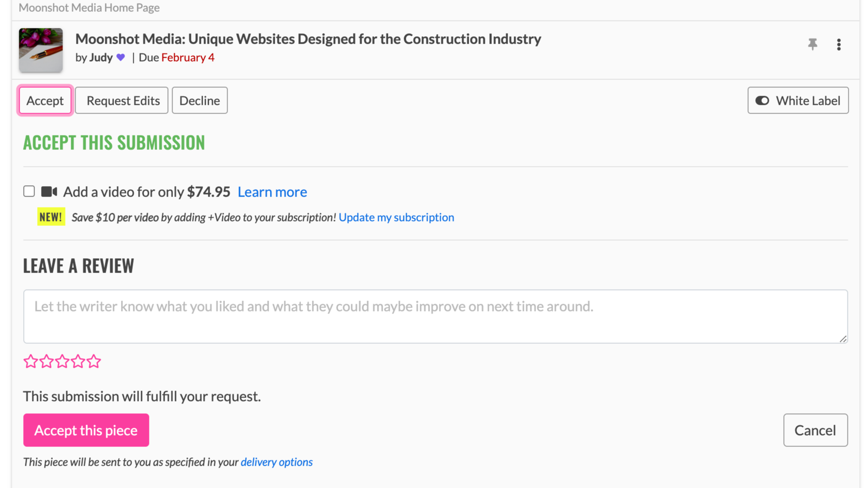Click the Request Edits tab

tap(123, 100)
